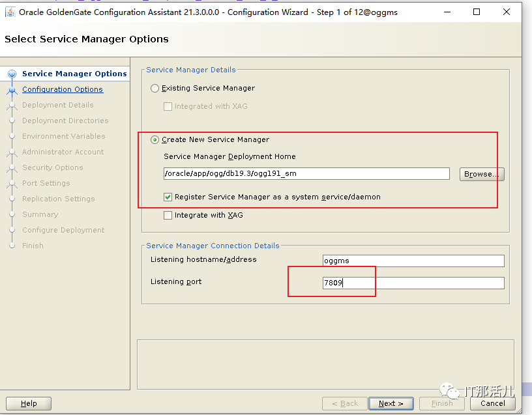
Task: Click Service Manager Options step label
Action: click(74, 74)
